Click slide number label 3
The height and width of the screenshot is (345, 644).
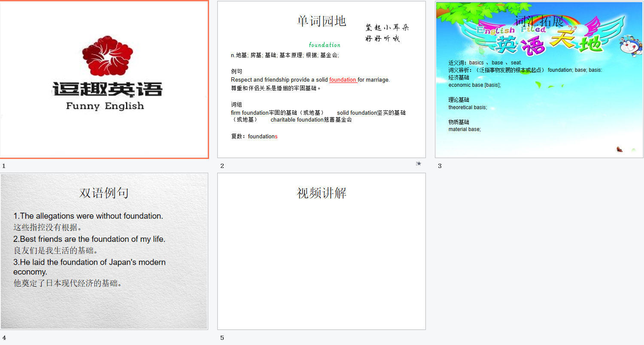tap(440, 166)
